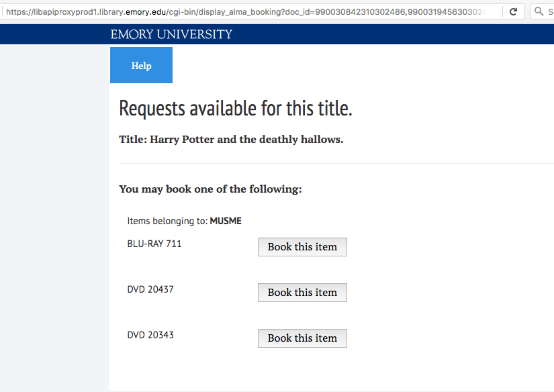Book the BLU-RAY 711 item
This screenshot has height=392, width=554.
pyautogui.click(x=302, y=247)
